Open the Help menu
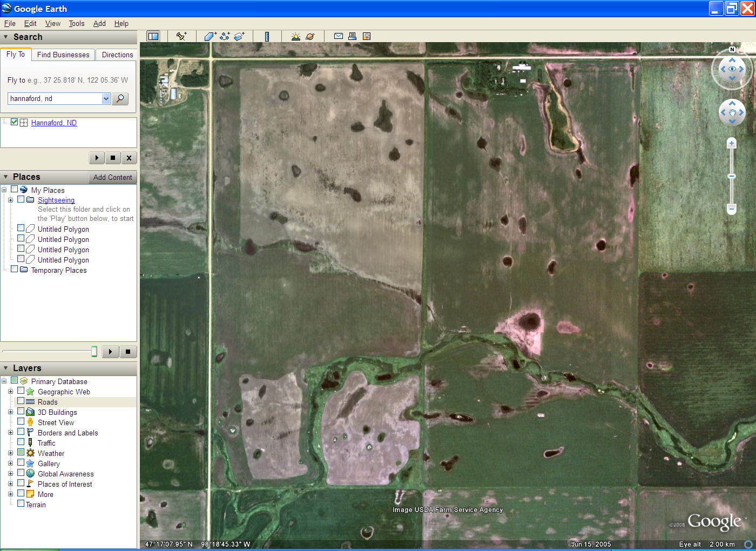756x551 pixels. tap(122, 23)
